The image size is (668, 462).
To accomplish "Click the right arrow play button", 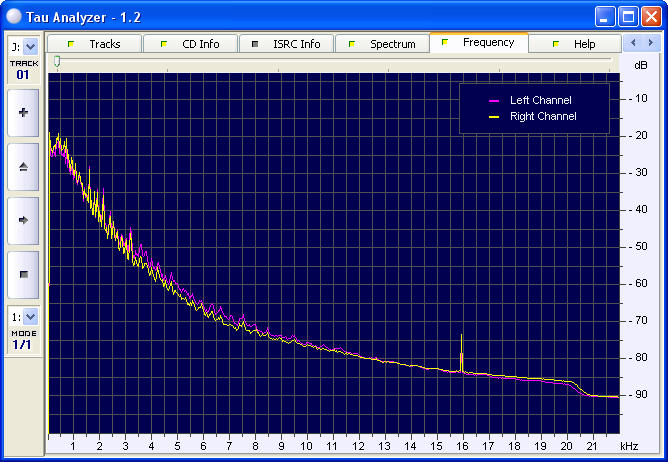I will (23, 220).
